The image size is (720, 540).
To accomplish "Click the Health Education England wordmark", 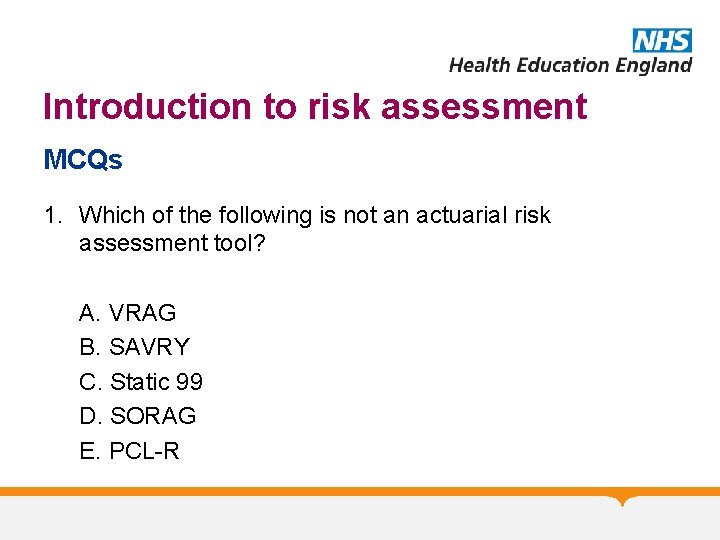I will tap(570, 65).
